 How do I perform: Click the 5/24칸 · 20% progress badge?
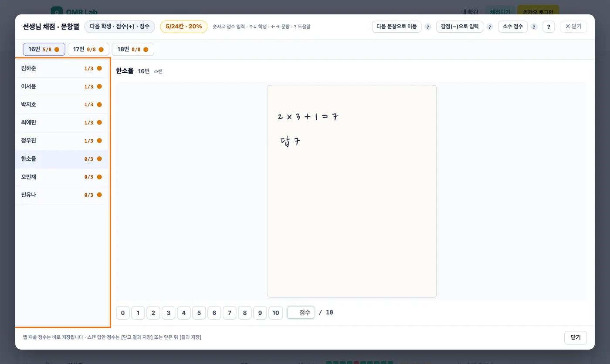point(184,27)
